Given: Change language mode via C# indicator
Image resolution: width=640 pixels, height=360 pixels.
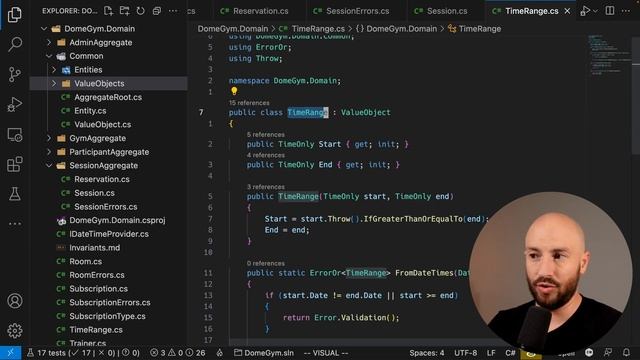Looking at the screenshot, I should point(511,353).
